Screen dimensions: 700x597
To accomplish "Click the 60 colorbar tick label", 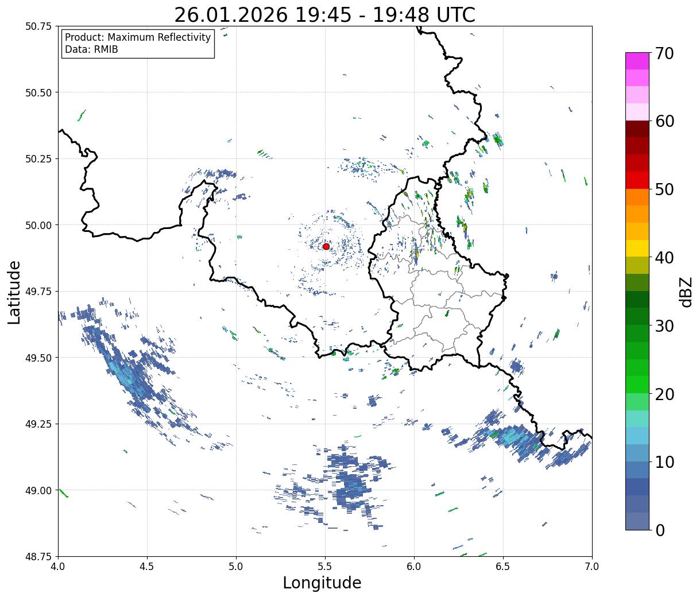I will [664, 121].
